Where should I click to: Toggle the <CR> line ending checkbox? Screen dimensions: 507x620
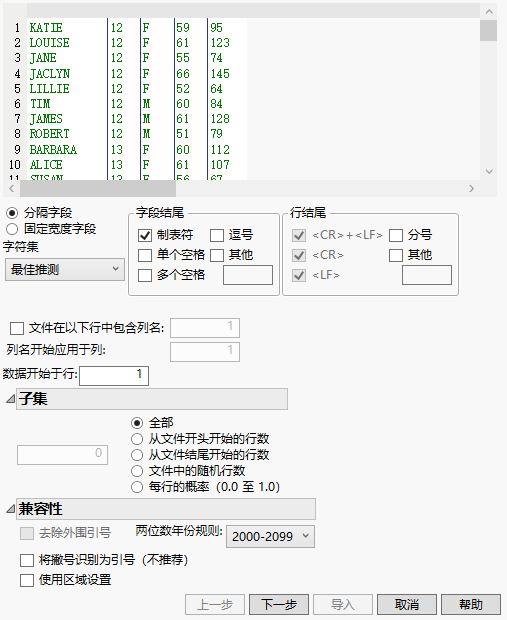point(299,255)
